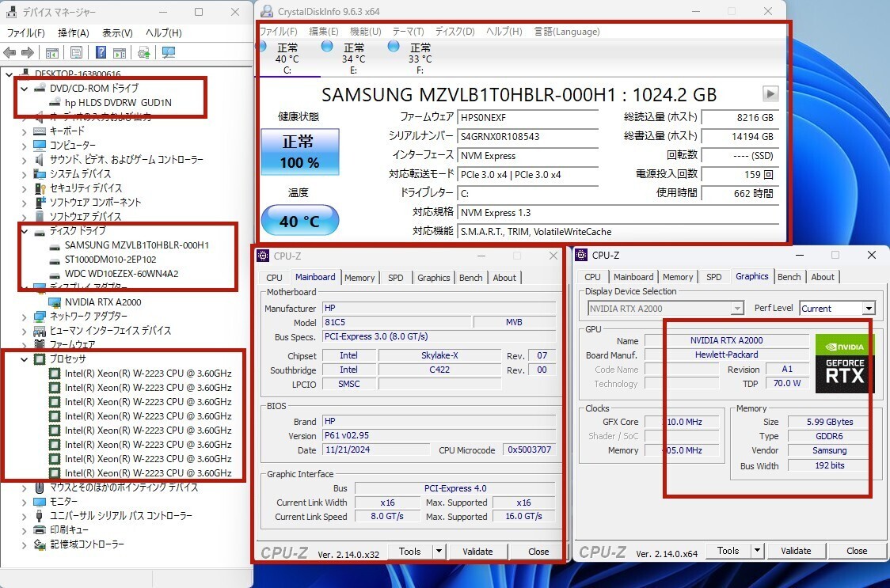
Task: Click Validate in the CPU-Z x32 window
Action: [x=477, y=551]
